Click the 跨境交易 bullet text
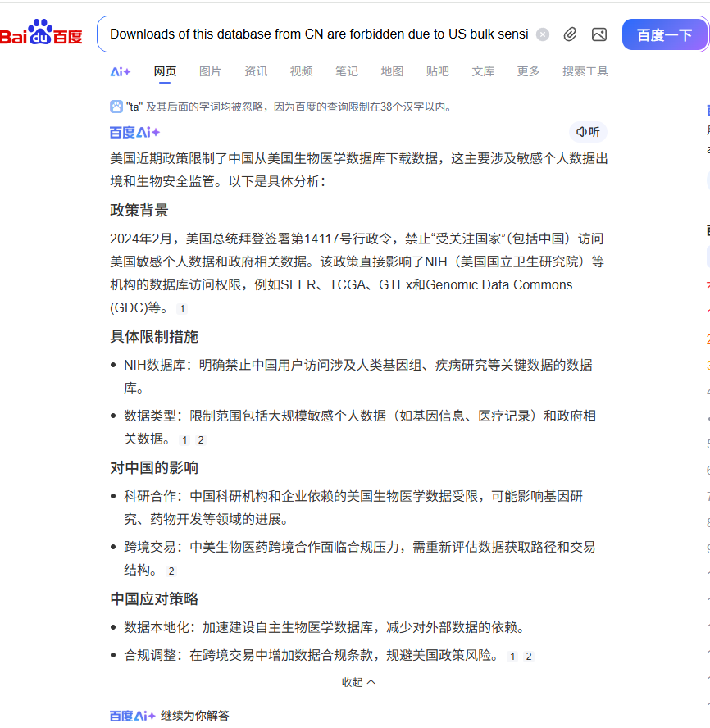This screenshot has width=710, height=728. (359, 558)
